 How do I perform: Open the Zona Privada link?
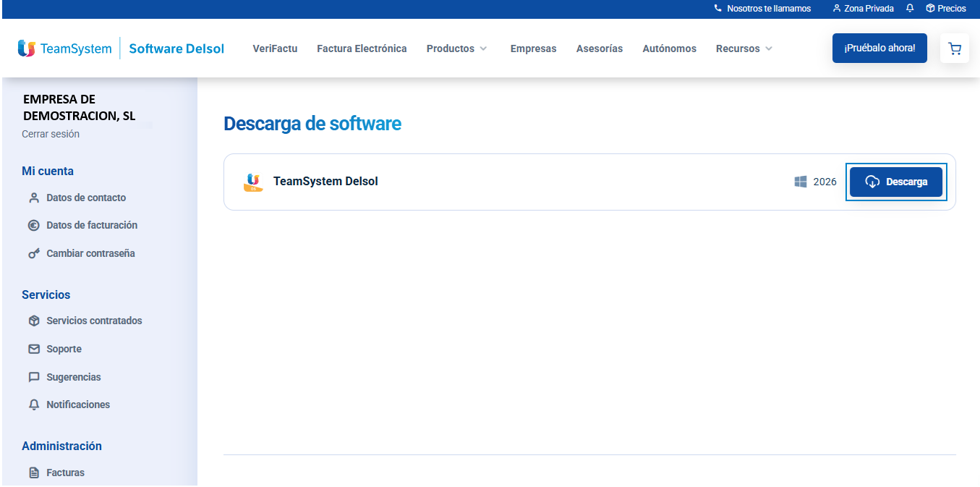pyautogui.click(x=869, y=9)
